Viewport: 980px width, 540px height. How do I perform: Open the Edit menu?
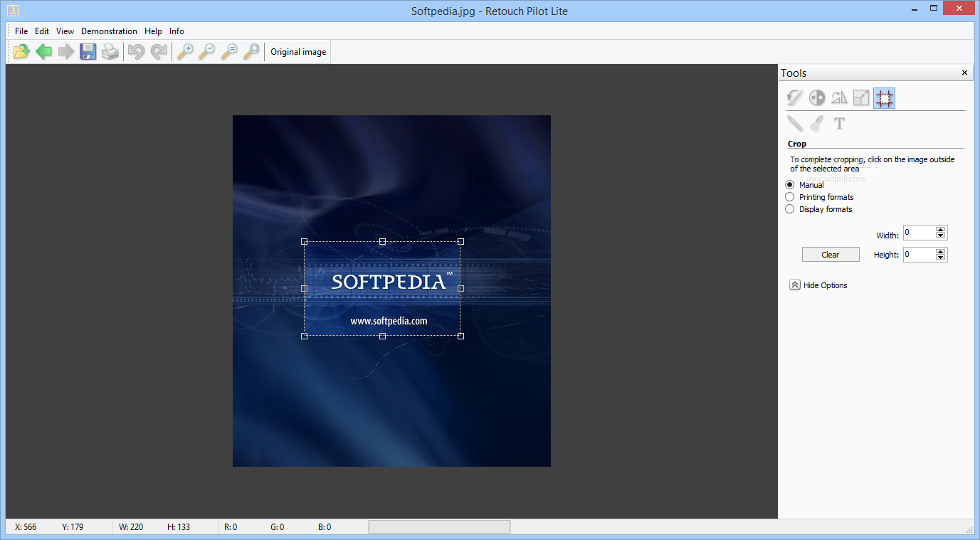point(42,31)
